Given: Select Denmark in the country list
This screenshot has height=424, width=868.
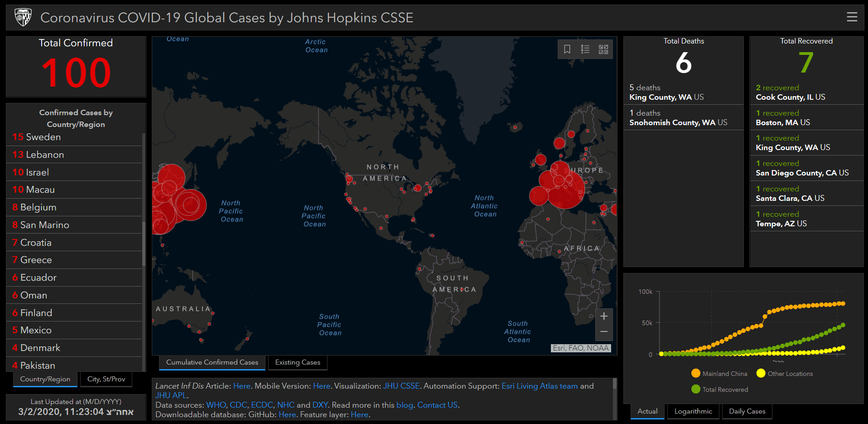Looking at the screenshot, I should pos(74,348).
